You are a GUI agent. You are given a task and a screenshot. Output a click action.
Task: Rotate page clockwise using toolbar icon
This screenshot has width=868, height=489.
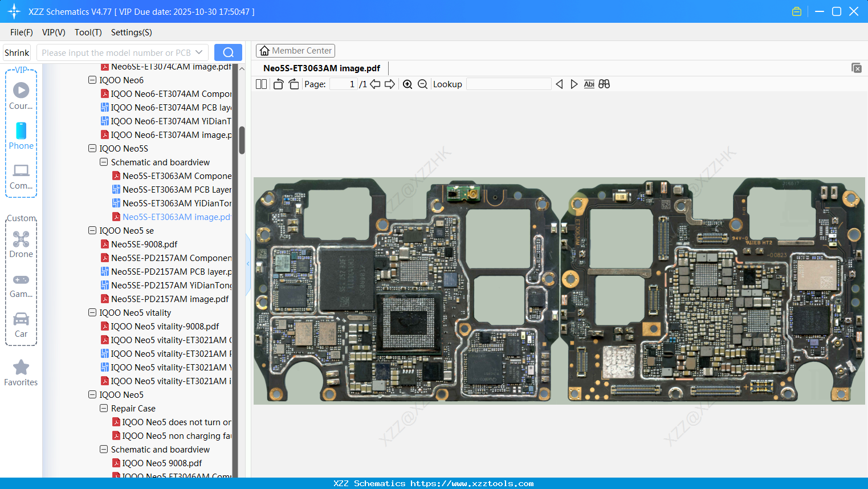pyautogui.click(x=294, y=84)
